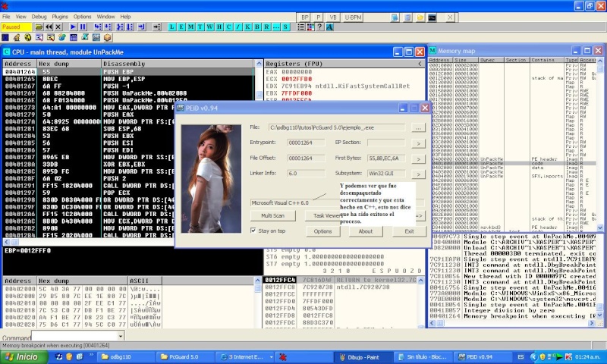Open Windows list with W button

tap(210, 27)
